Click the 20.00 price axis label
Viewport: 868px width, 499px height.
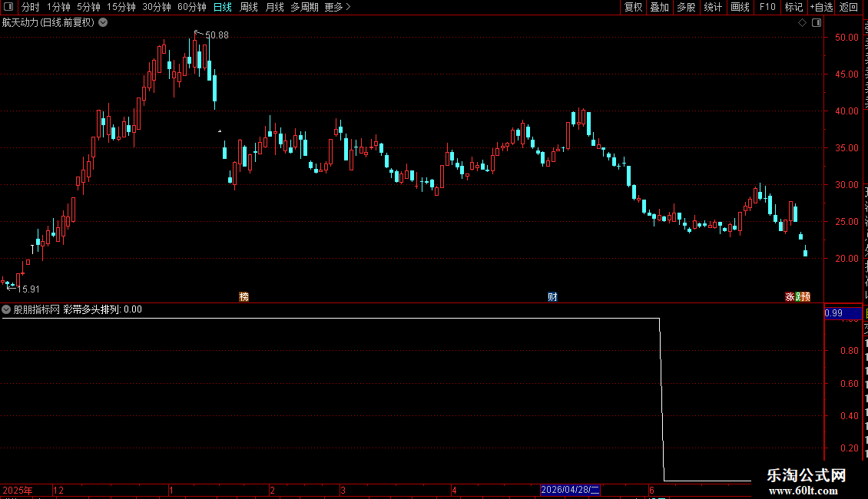pyautogui.click(x=847, y=259)
